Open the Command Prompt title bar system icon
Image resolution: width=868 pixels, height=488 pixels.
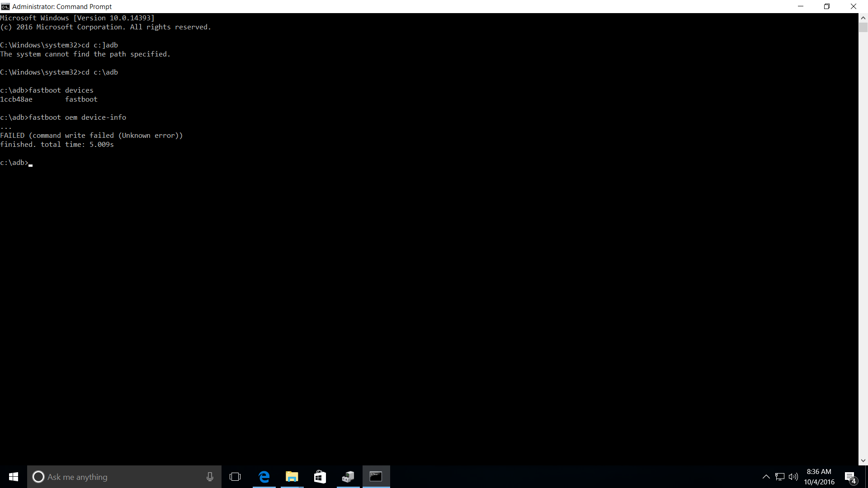pos(5,6)
